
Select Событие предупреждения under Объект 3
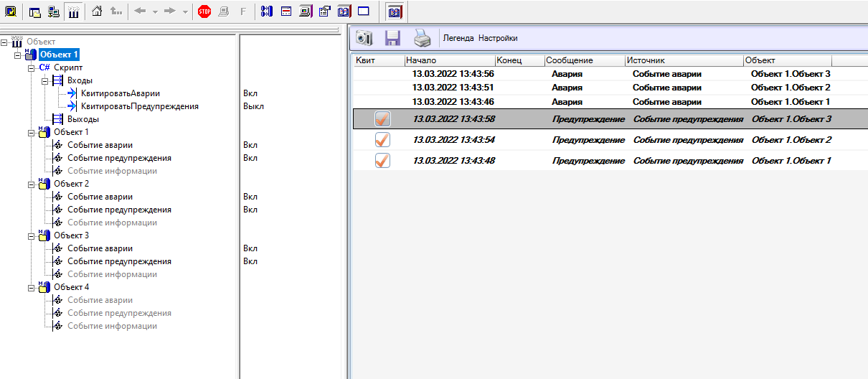(x=119, y=261)
